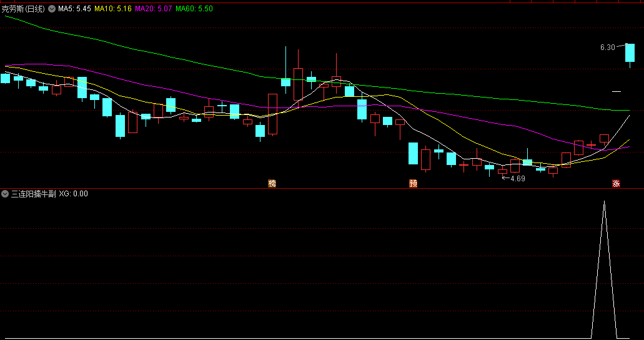Screen dimensions: 644x340
Task: Click the 榜 marker icon on the chart
Action: [x=272, y=183]
